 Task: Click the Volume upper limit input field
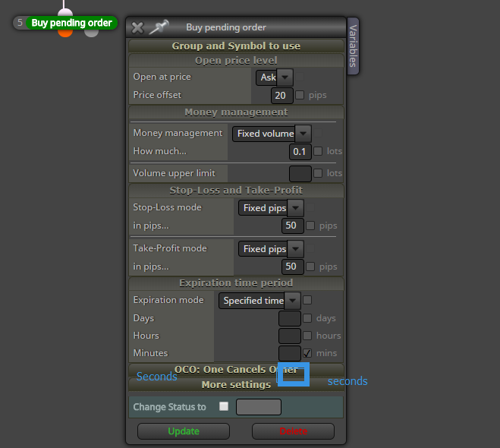click(x=300, y=174)
